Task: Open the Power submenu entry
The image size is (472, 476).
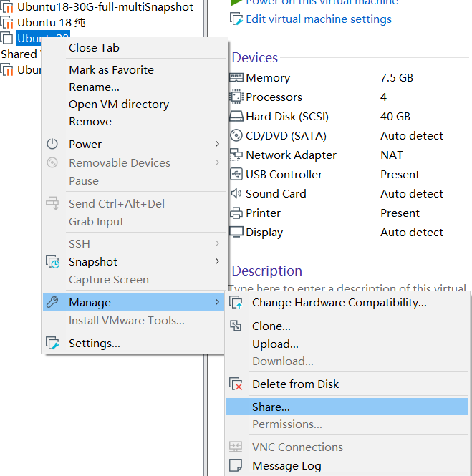Action: pyautogui.click(x=134, y=144)
